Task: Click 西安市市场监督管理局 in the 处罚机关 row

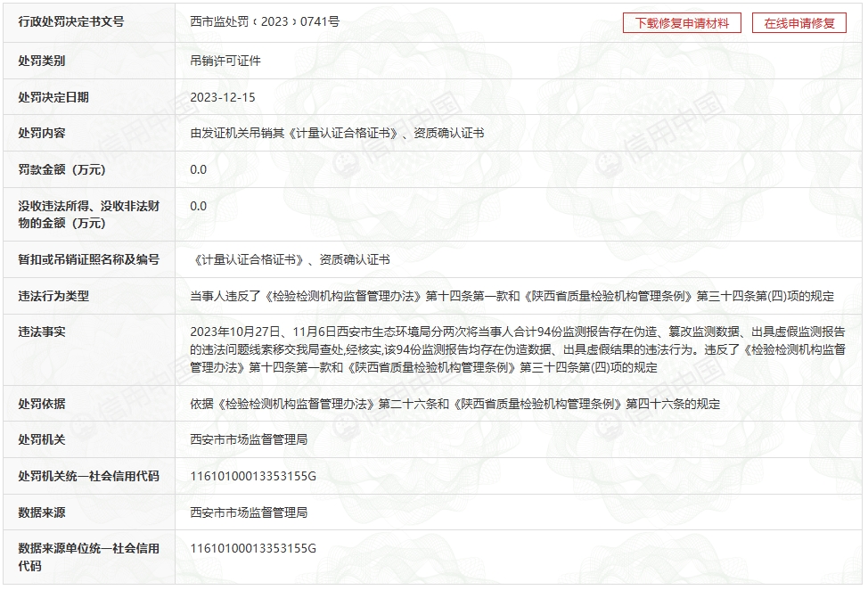Action: point(249,439)
